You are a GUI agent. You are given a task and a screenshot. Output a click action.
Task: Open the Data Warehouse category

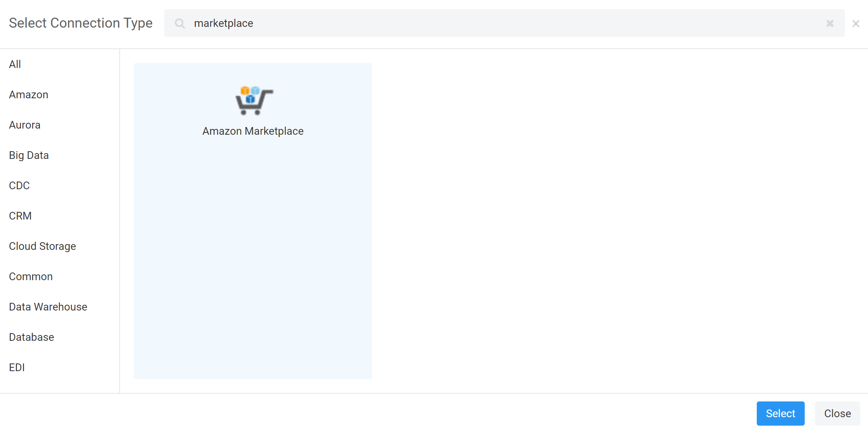pyautogui.click(x=48, y=307)
